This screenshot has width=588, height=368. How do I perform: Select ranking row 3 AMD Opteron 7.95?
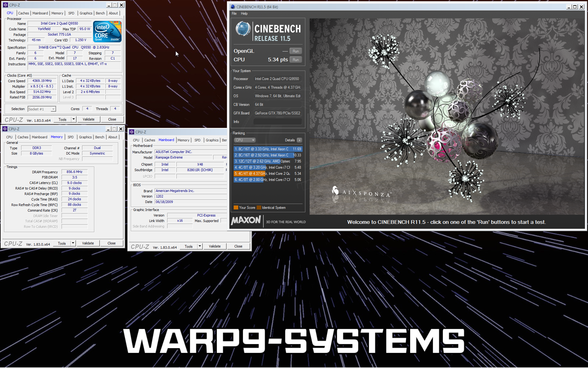[x=268, y=161]
